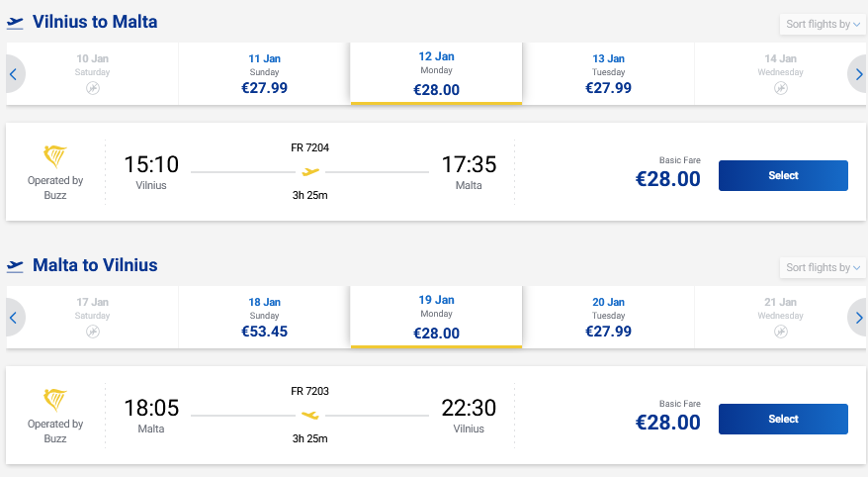Click the yellow plane icon under FR 7204
The width and height of the screenshot is (868, 477).
[310, 172]
